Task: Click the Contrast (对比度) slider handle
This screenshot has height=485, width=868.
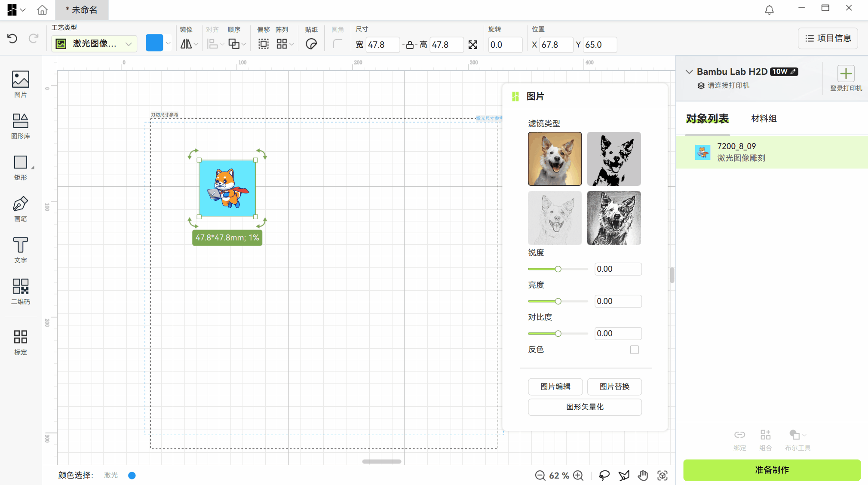Action: pyautogui.click(x=558, y=334)
